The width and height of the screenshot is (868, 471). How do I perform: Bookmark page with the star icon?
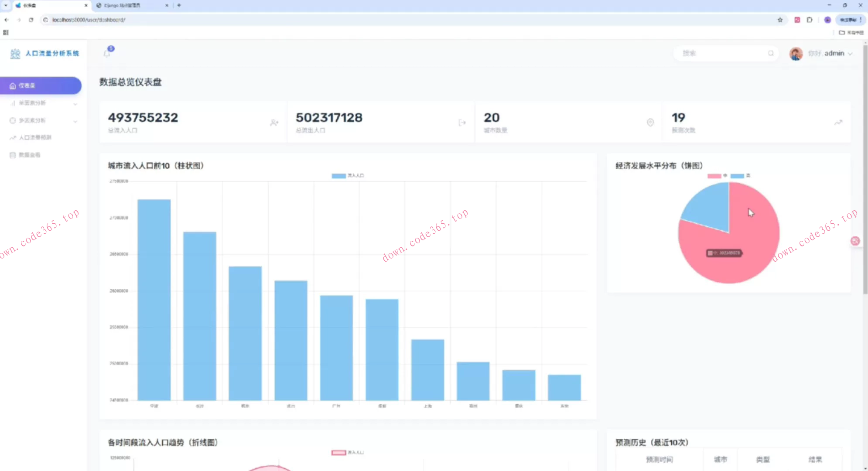coord(780,20)
